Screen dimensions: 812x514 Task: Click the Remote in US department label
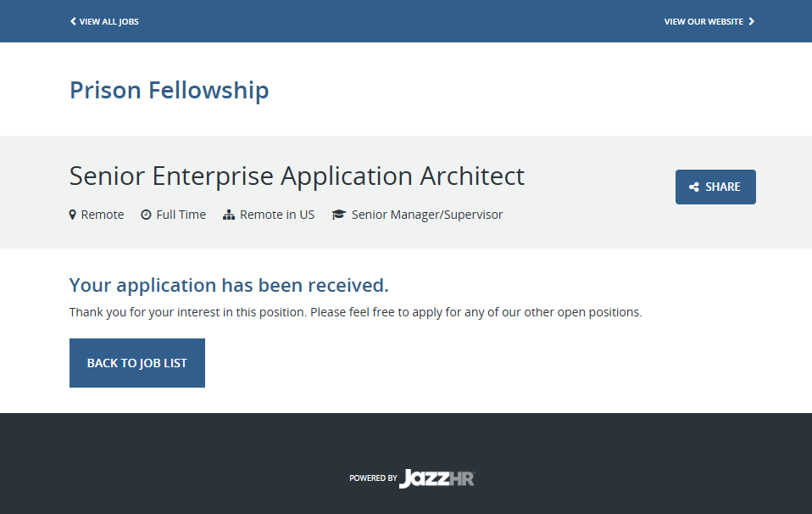pyautogui.click(x=277, y=215)
